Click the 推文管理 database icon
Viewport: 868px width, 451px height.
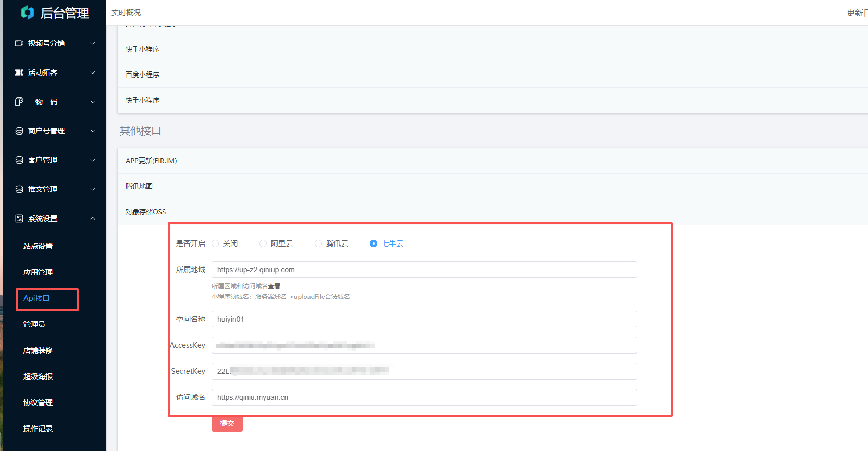point(19,189)
